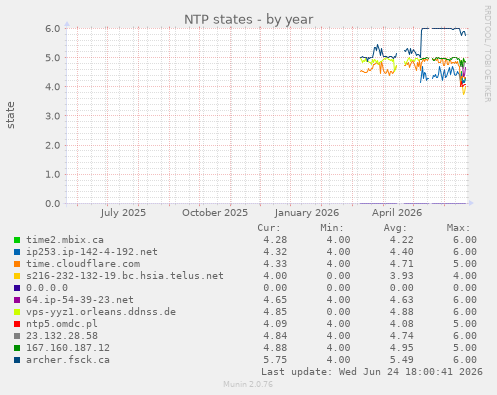497x395 pixels.
Task: Click telus.net average value 3.93
Action: tap(402, 276)
